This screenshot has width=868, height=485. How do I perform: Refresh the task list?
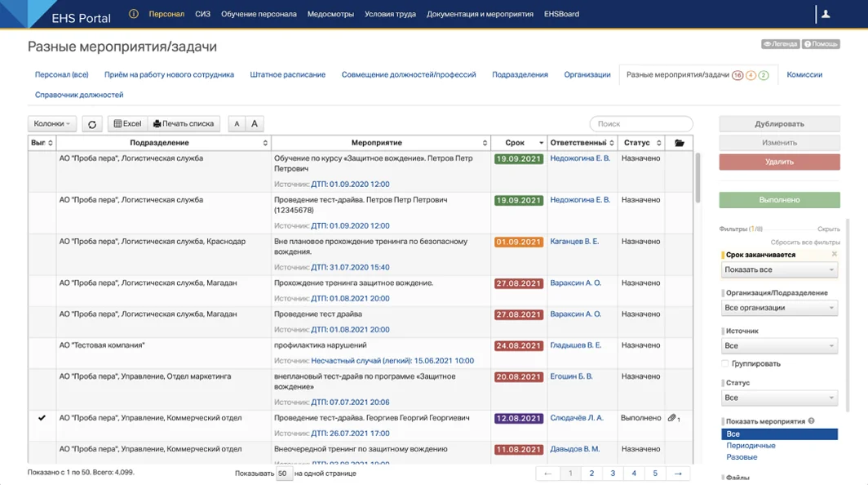tap(92, 124)
